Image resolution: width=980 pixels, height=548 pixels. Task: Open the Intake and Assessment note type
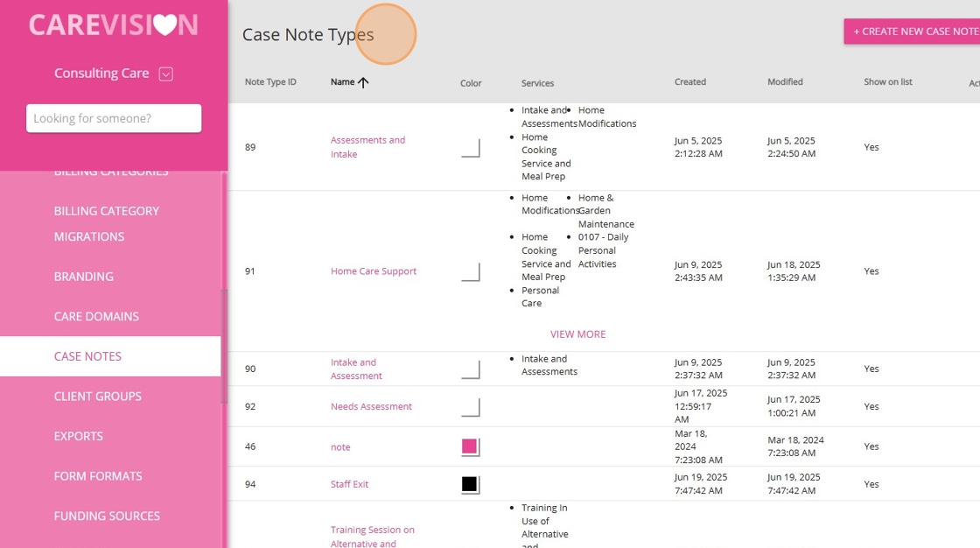pos(356,369)
